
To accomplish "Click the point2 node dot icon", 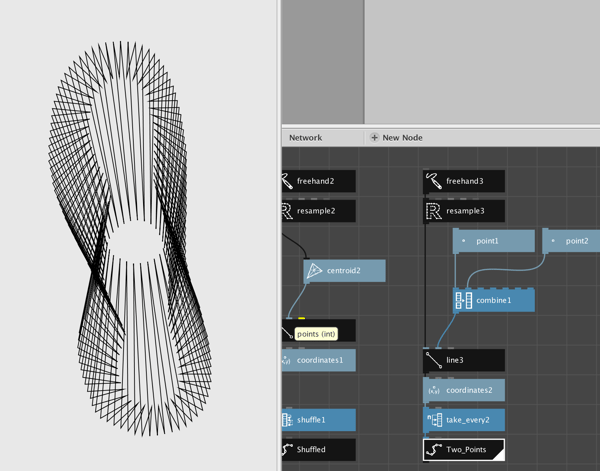I will 553,241.
